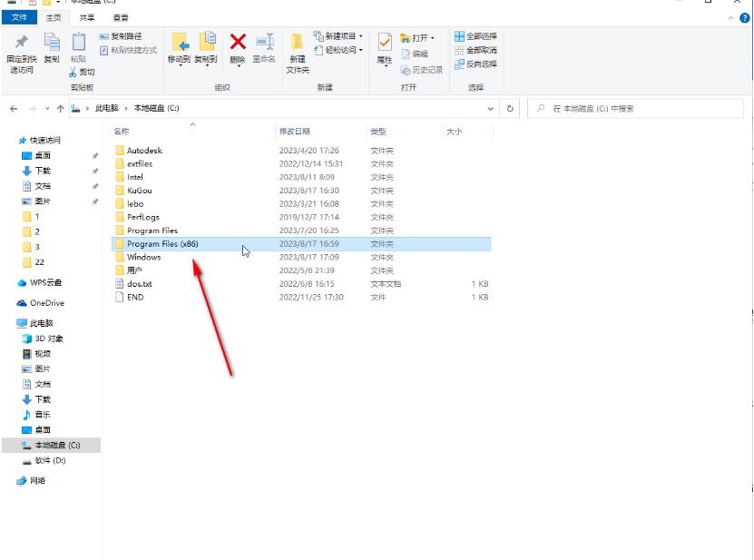This screenshot has width=754, height=560.
Task: Open the New item menu
Action: tap(338, 36)
